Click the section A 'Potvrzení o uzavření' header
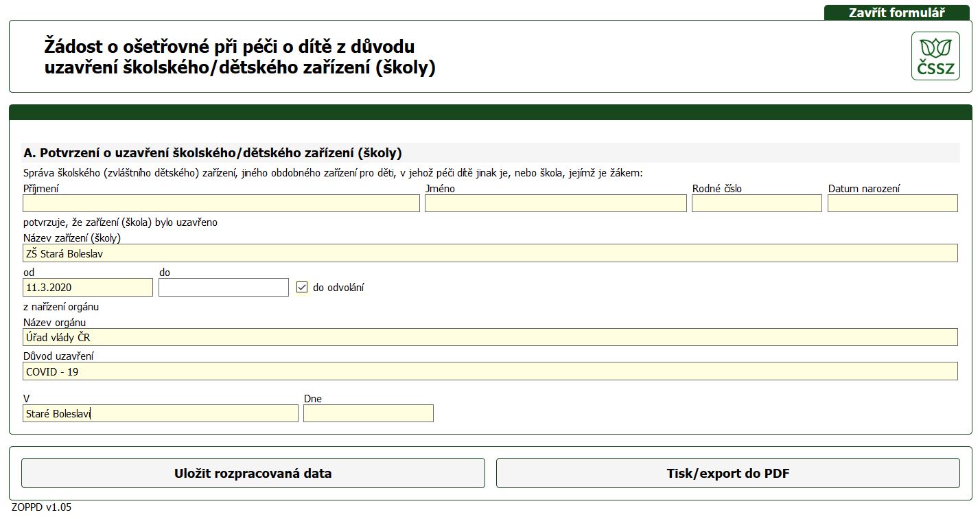This screenshot has height=519, width=980. (212, 152)
